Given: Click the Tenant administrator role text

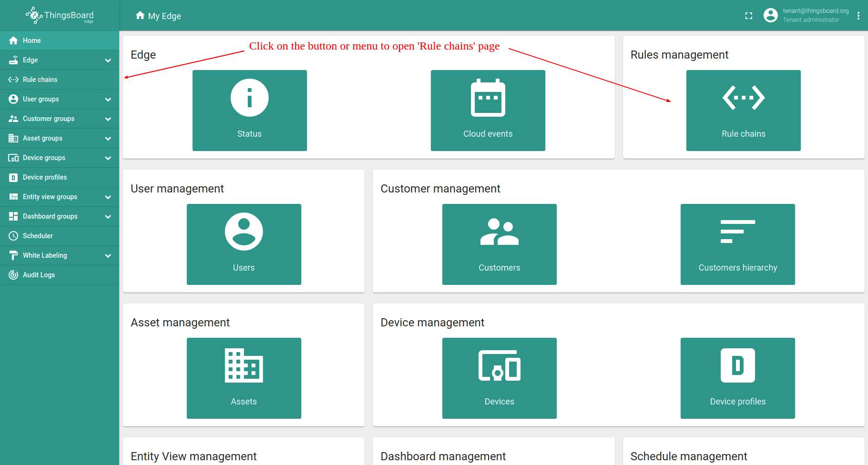Looking at the screenshot, I should click(811, 20).
